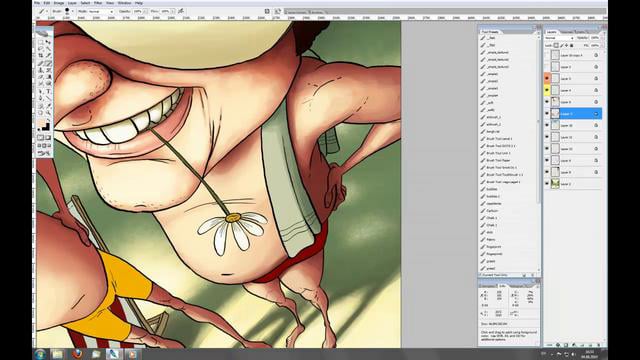The image size is (640, 360).
Task: Select the Lasso tool
Action: [x=40, y=49]
